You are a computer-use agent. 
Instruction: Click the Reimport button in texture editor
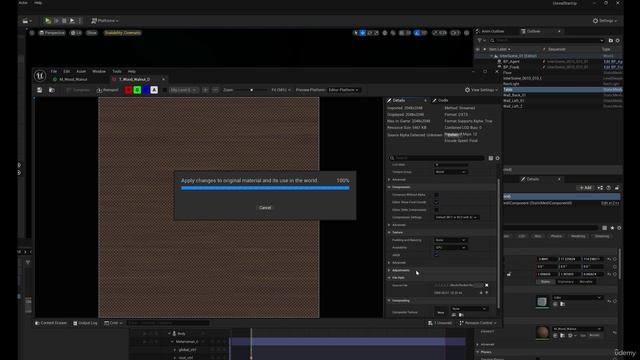click(107, 90)
